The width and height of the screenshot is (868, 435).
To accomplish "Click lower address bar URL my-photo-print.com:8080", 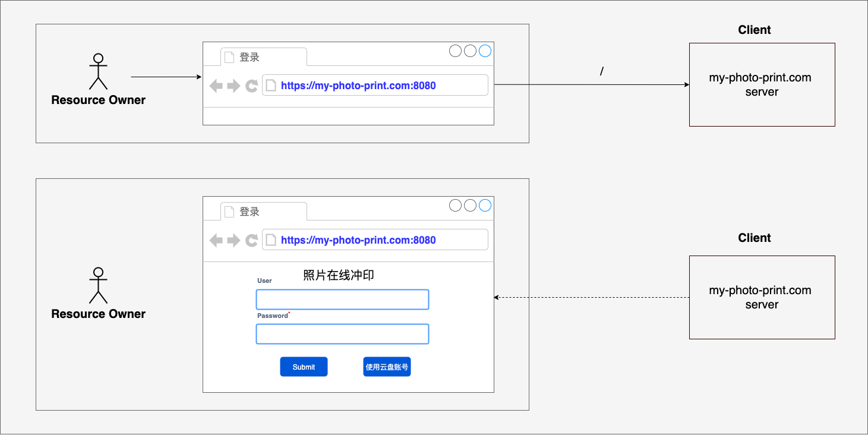I will [358, 240].
